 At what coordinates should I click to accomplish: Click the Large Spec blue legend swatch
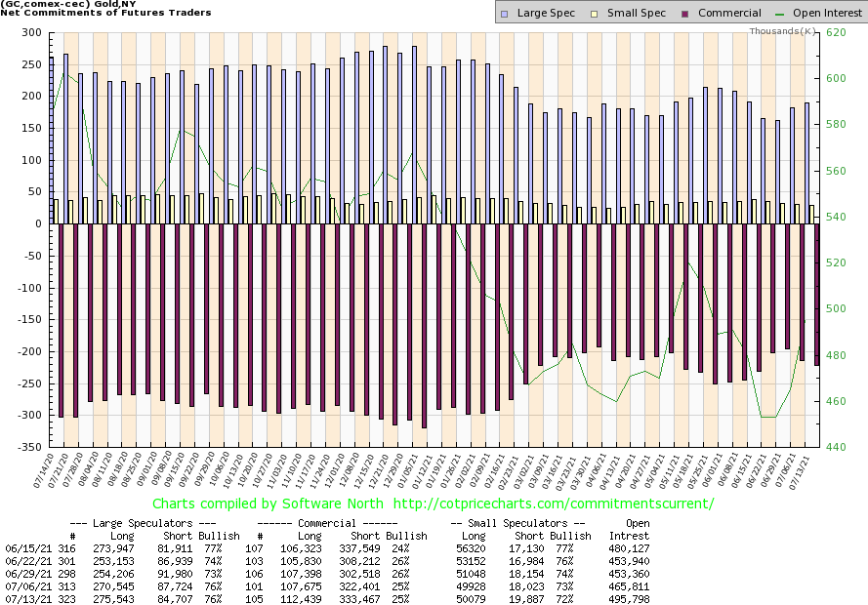click(503, 14)
